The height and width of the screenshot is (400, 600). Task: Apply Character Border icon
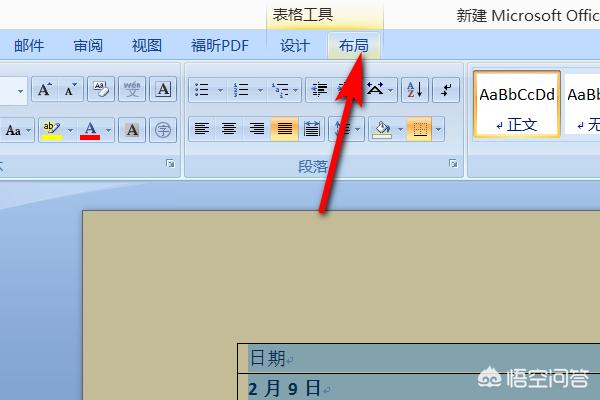click(x=163, y=90)
